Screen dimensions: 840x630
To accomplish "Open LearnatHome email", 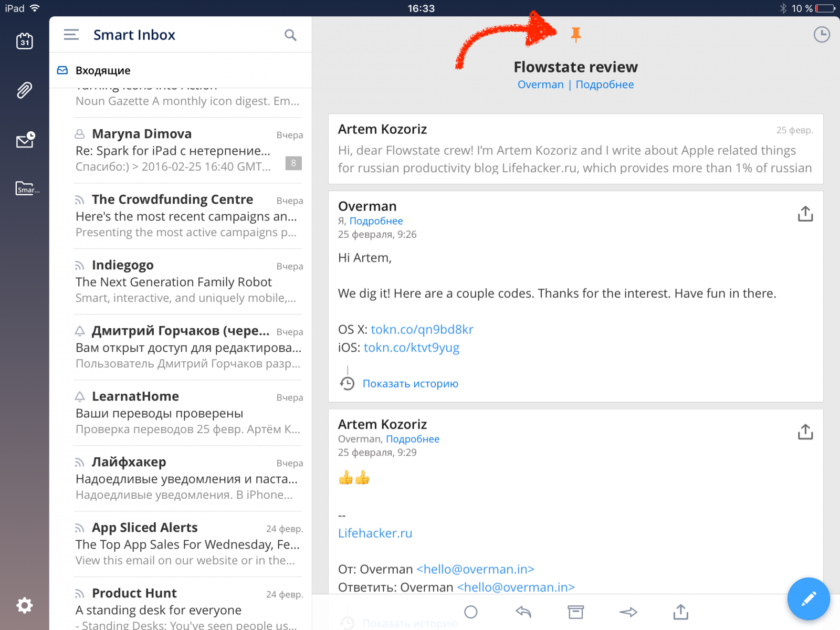I will click(181, 413).
